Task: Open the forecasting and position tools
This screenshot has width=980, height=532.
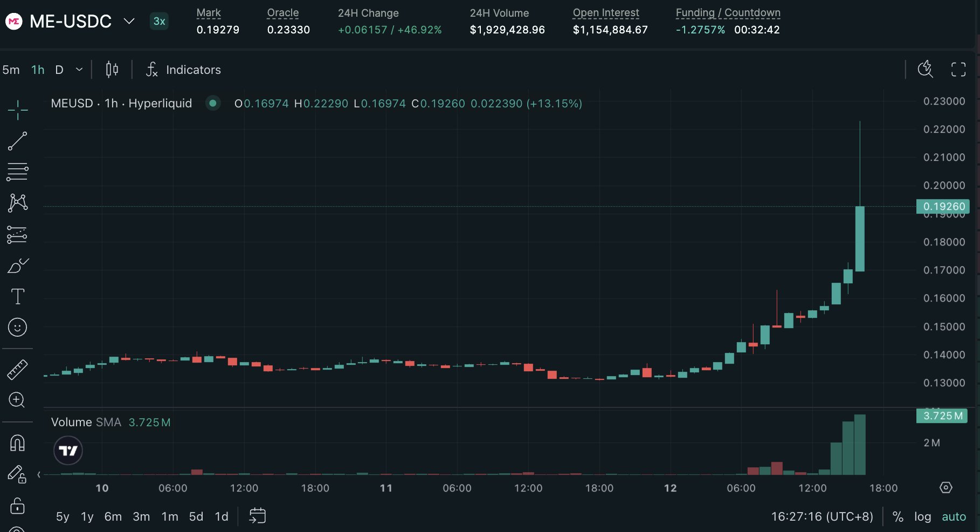Action: [x=17, y=235]
